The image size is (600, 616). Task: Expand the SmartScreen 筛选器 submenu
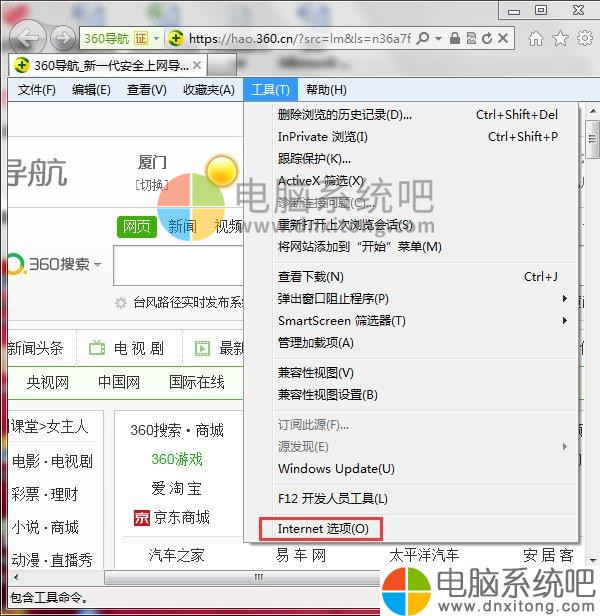tap(565, 321)
